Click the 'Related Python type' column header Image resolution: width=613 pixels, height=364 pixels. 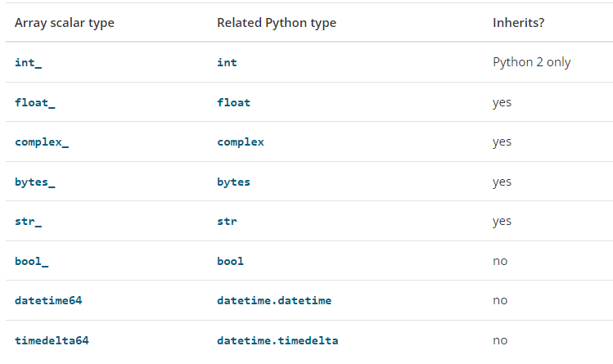276,23
